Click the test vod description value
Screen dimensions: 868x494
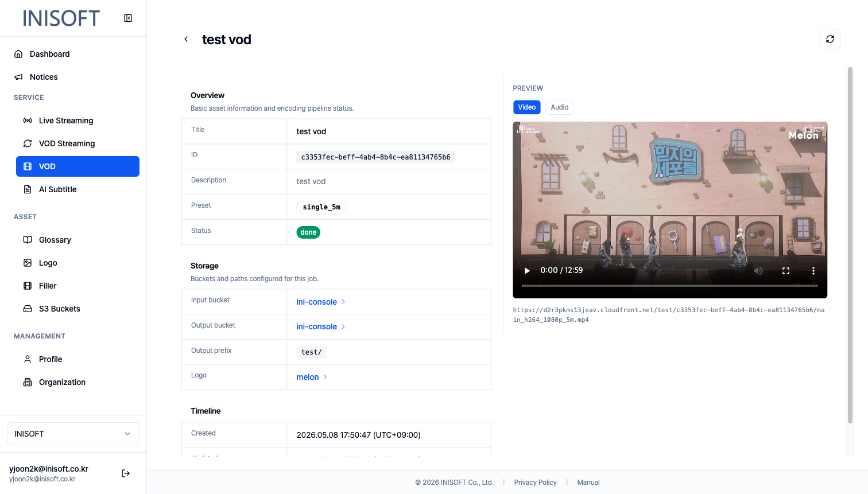(311, 181)
